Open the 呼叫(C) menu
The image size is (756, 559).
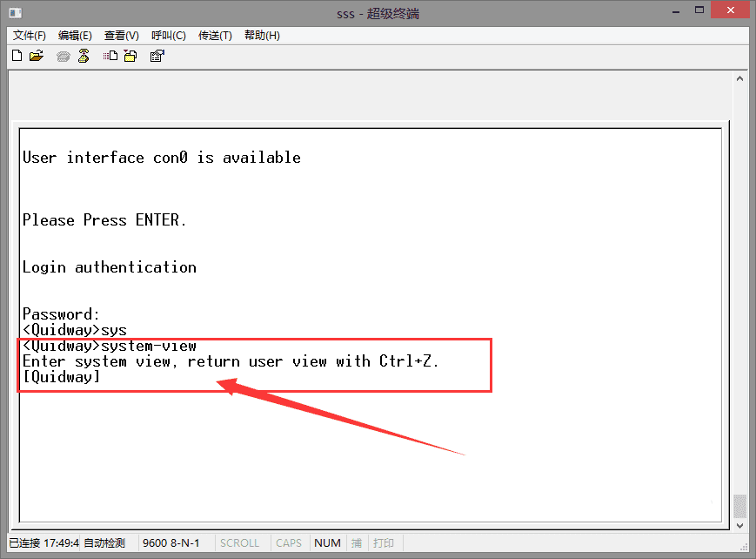pyautogui.click(x=168, y=35)
